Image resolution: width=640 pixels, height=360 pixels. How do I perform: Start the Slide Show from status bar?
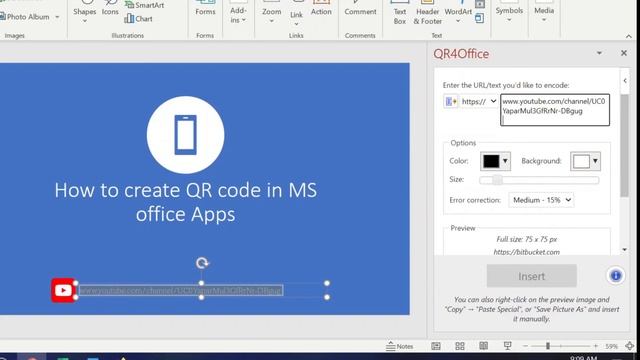(508, 346)
